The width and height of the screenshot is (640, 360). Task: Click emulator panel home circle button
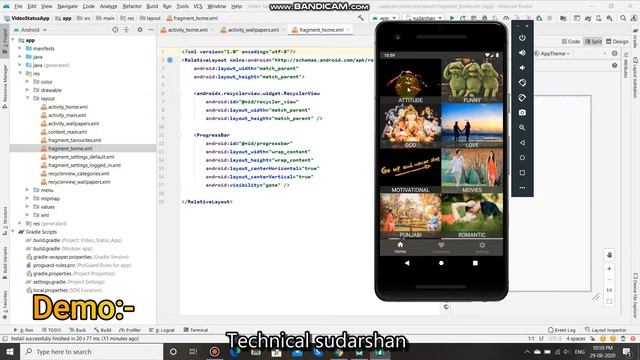click(x=522, y=158)
